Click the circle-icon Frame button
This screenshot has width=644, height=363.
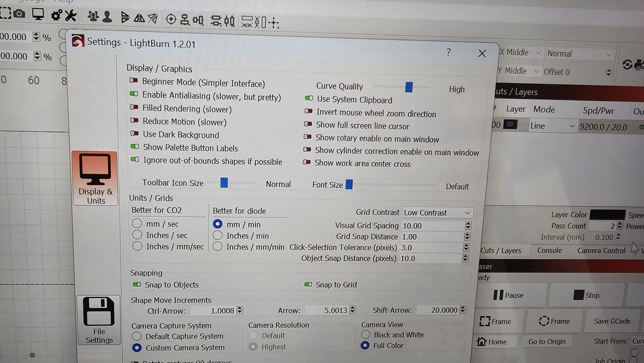click(554, 321)
